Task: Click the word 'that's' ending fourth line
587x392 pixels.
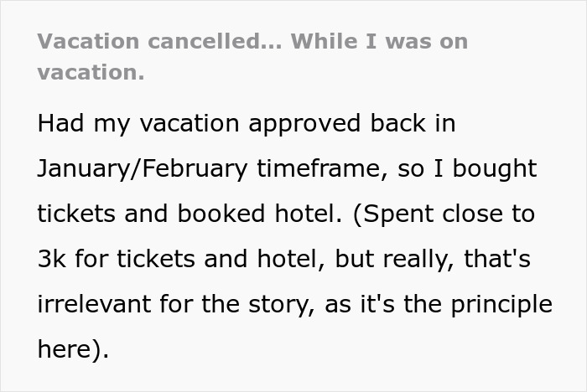Action: [x=497, y=259]
